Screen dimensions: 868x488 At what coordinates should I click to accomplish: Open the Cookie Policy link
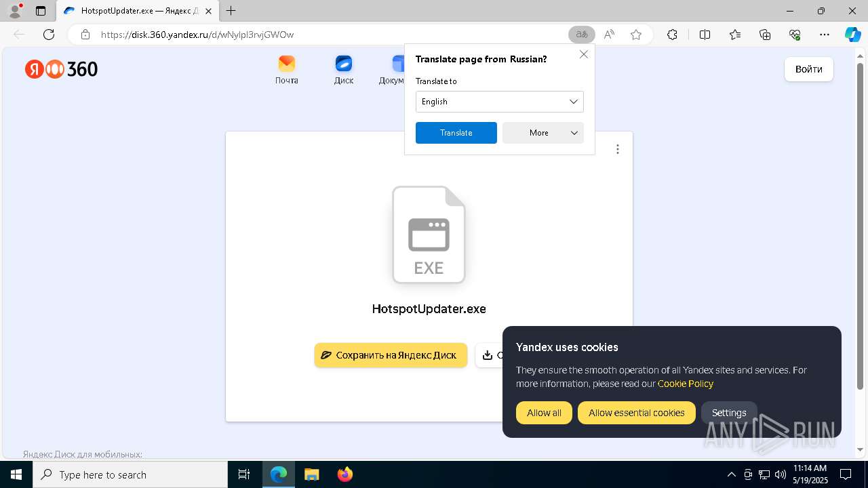[686, 384]
